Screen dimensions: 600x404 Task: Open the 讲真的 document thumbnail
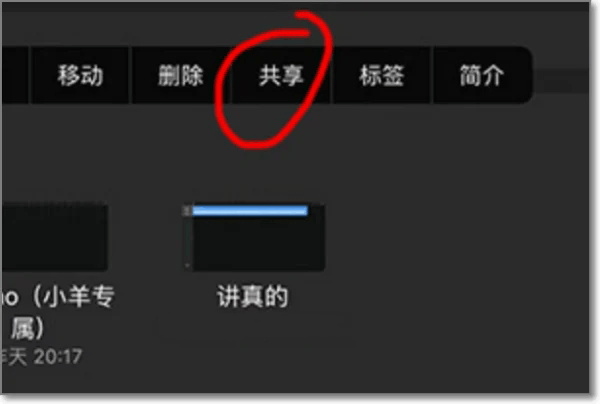pyautogui.click(x=254, y=238)
